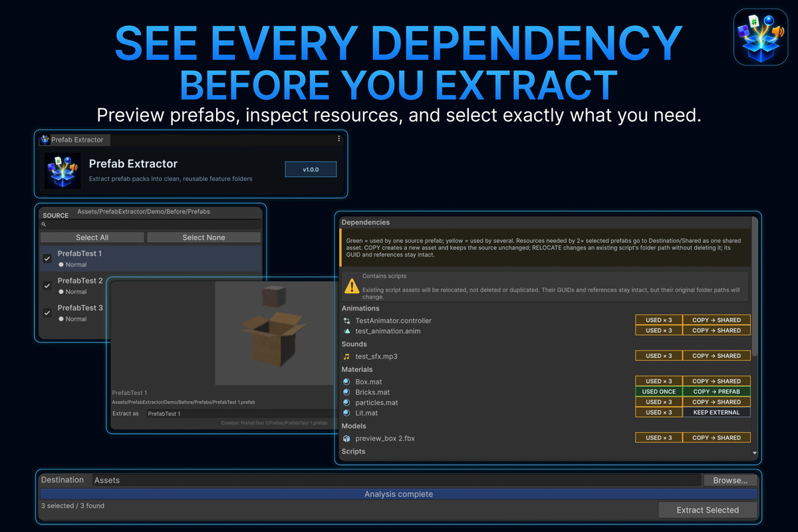Click the preview_box 2.fbx model icon
The width and height of the screenshot is (798, 532).
tap(346, 438)
